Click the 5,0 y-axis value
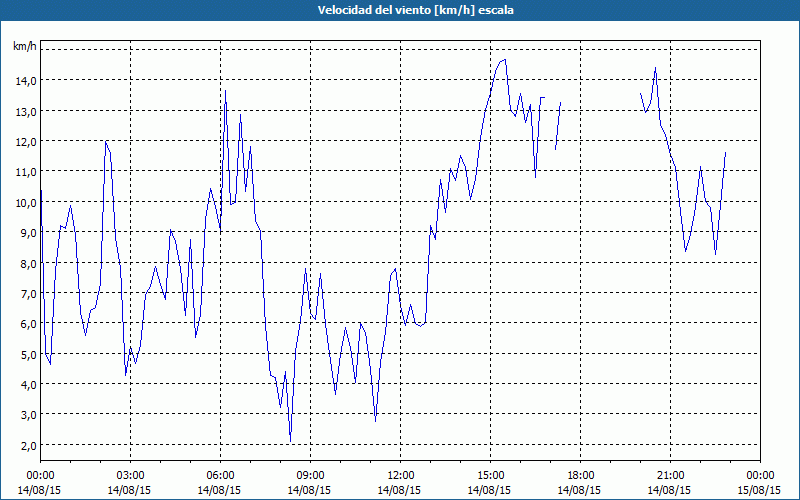The image size is (800, 500). click(28, 354)
